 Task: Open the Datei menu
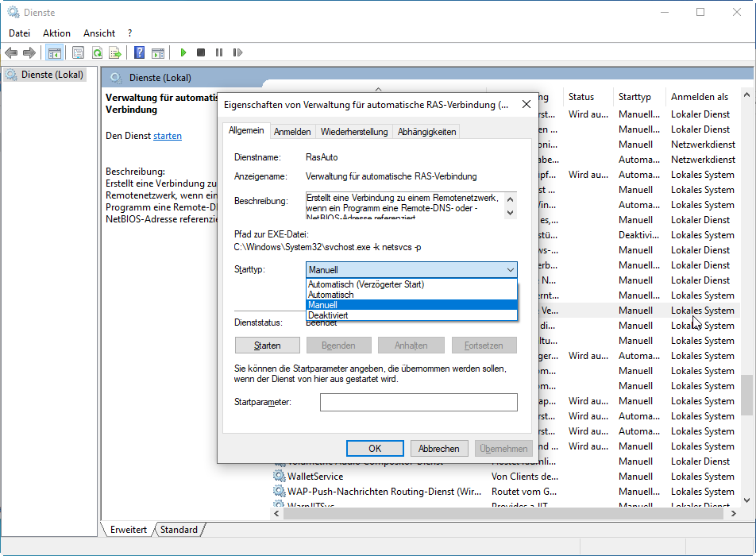(x=19, y=33)
